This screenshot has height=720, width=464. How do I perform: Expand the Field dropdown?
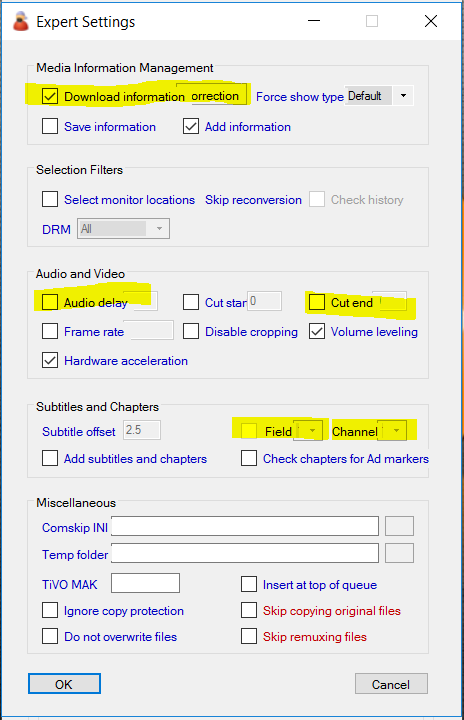pyautogui.click(x=312, y=431)
